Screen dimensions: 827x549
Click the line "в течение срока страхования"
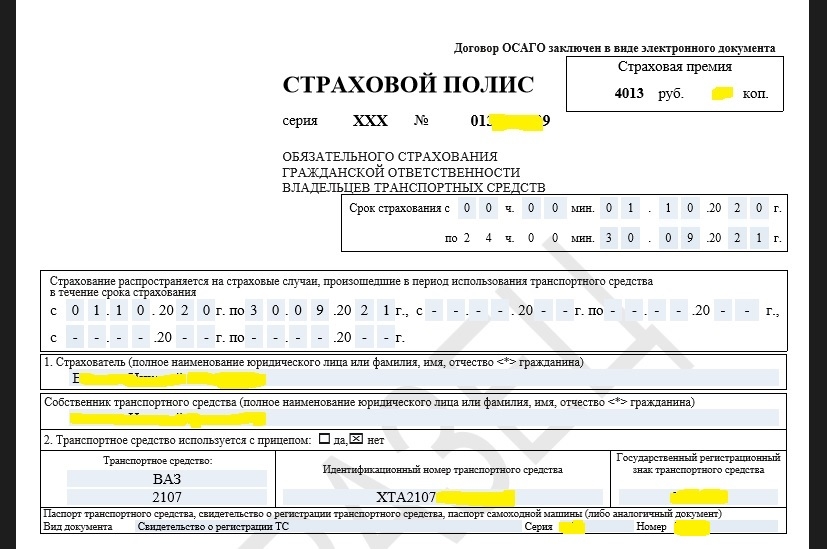[x=123, y=292]
